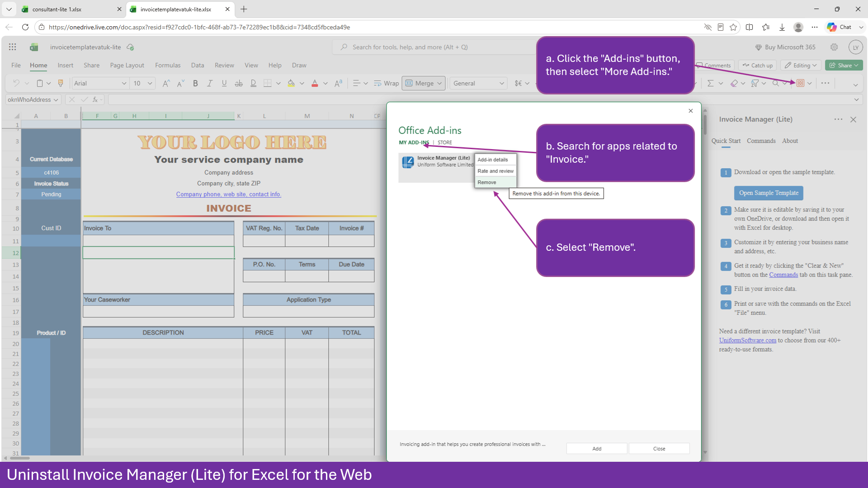The height and width of the screenshot is (488, 868).
Task: Apply the red font color swatch
Action: pos(315,83)
